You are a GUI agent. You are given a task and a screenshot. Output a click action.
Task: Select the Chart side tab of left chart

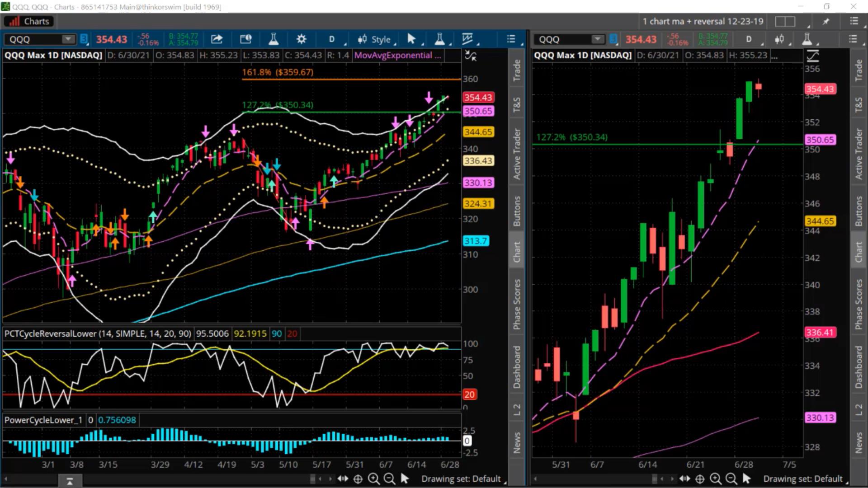point(517,252)
